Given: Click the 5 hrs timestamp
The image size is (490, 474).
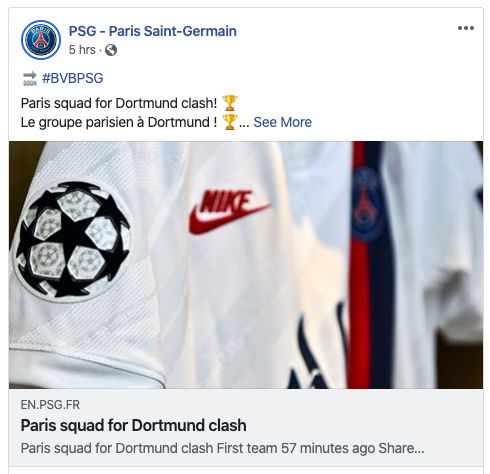Looking at the screenshot, I should 82,50.
